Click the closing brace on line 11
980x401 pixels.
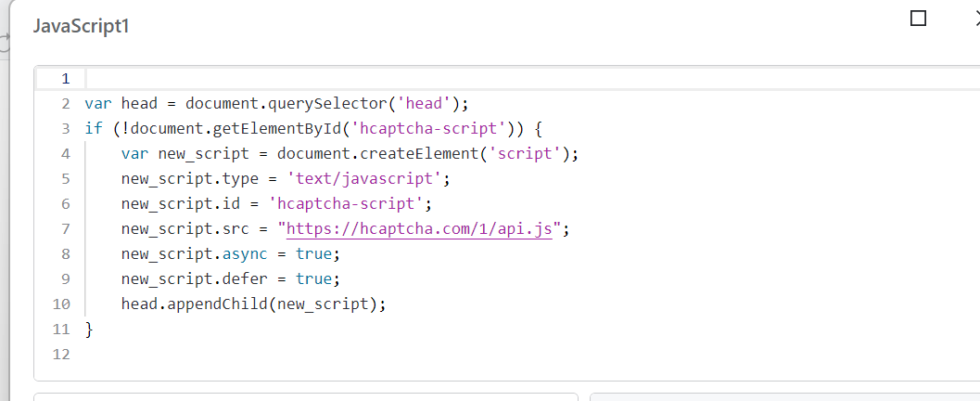[x=89, y=329]
